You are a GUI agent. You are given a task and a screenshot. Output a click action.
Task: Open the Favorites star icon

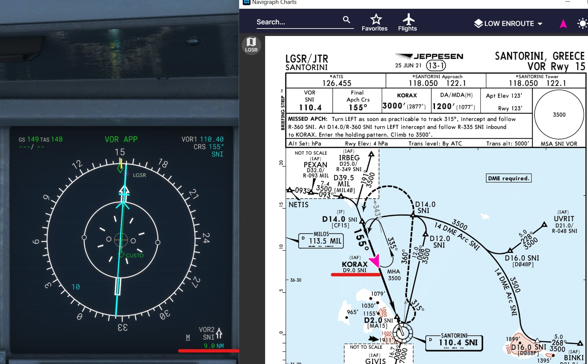(376, 19)
